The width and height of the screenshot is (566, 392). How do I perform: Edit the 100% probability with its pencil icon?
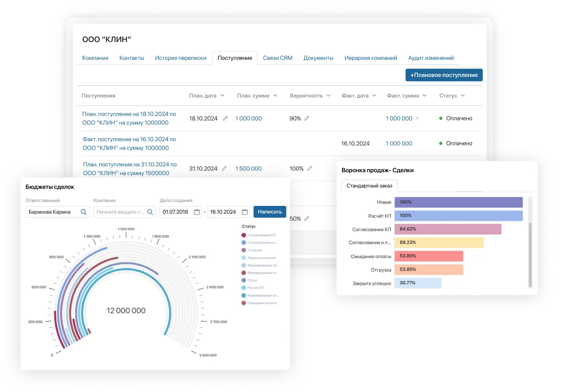310,169
